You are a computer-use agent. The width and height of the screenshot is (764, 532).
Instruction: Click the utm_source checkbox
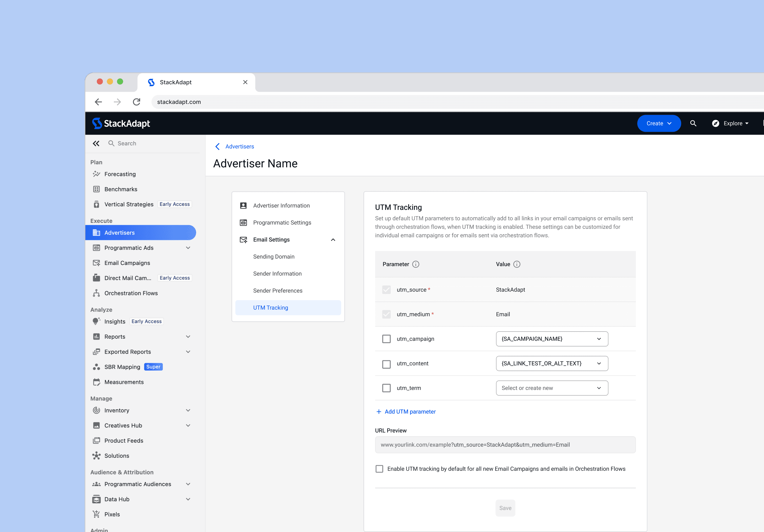tap(386, 289)
